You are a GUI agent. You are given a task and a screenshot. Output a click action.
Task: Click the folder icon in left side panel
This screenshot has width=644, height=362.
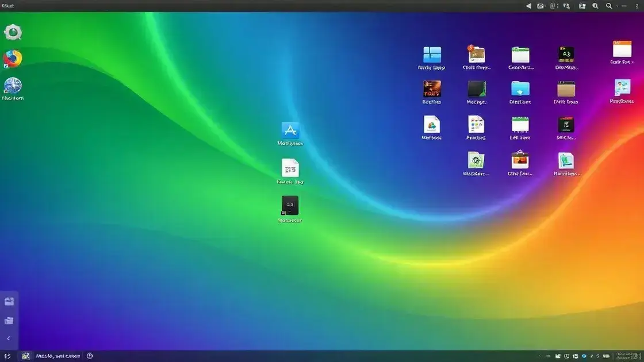click(x=9, y=321)
